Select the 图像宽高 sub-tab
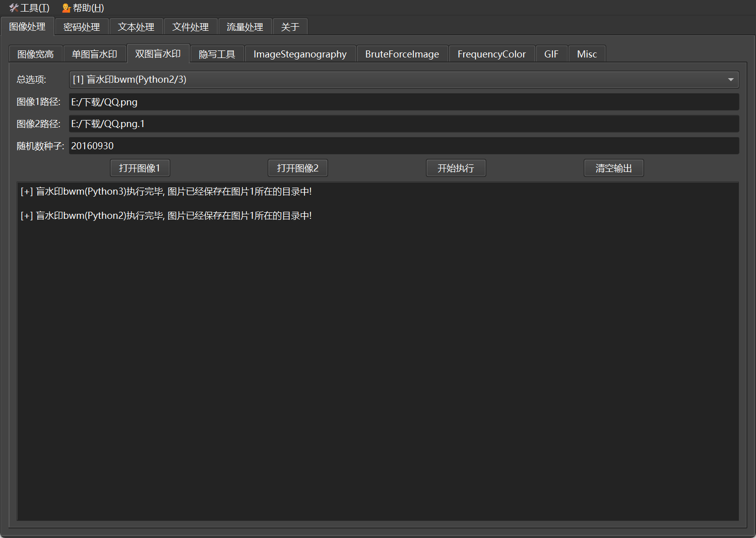Screen dimensions: 756x538 pyautogui.click(x=35, y=54)
